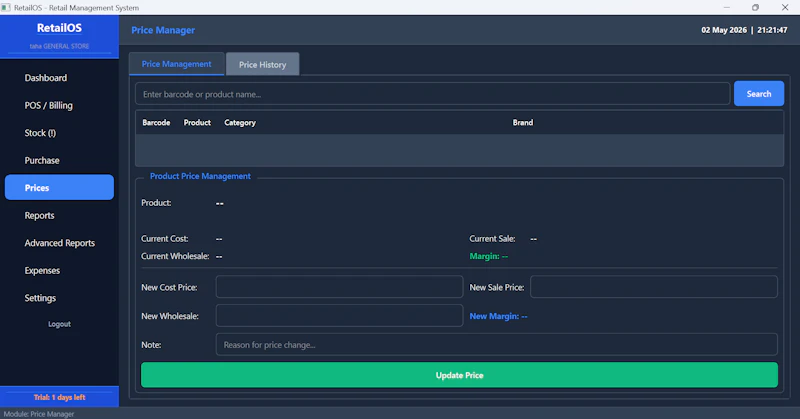Go to POS / Billing

(x=48, y=106)
